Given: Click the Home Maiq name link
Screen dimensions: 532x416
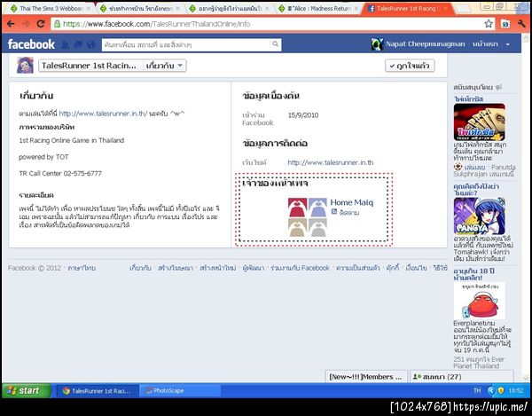Looking at the screenshot, I should pos(351,202).
